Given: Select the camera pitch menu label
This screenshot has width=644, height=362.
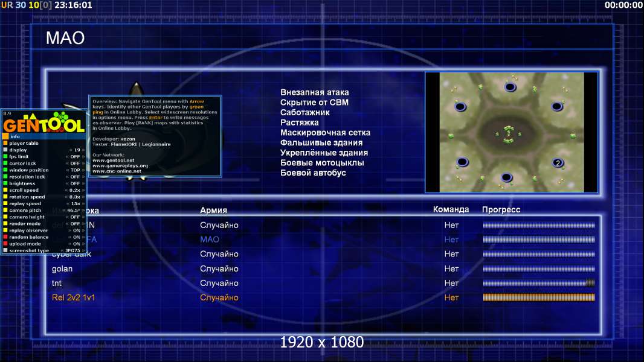Looking at the screenshot, I should [25, 211].
